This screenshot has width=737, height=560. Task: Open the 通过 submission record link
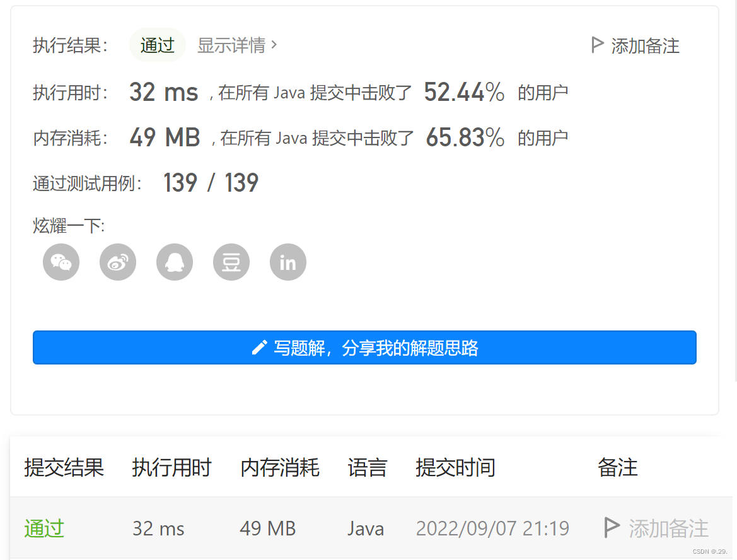[44, 528]
